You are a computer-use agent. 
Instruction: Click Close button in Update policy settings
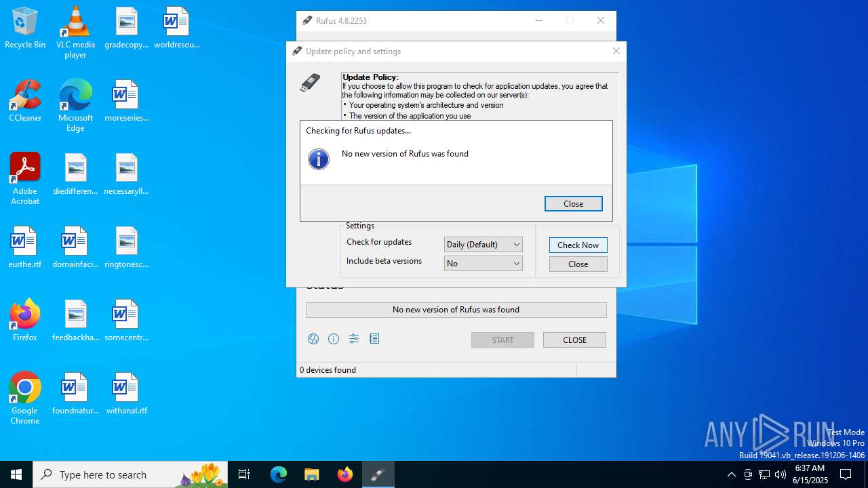click(578, 264)
